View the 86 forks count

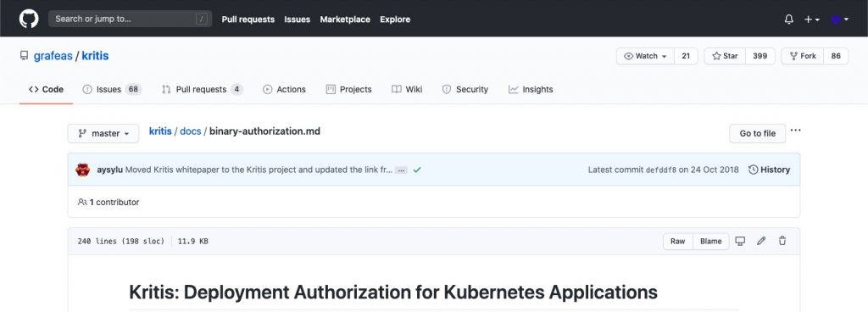pyautogui.click(x=836, y=56)
